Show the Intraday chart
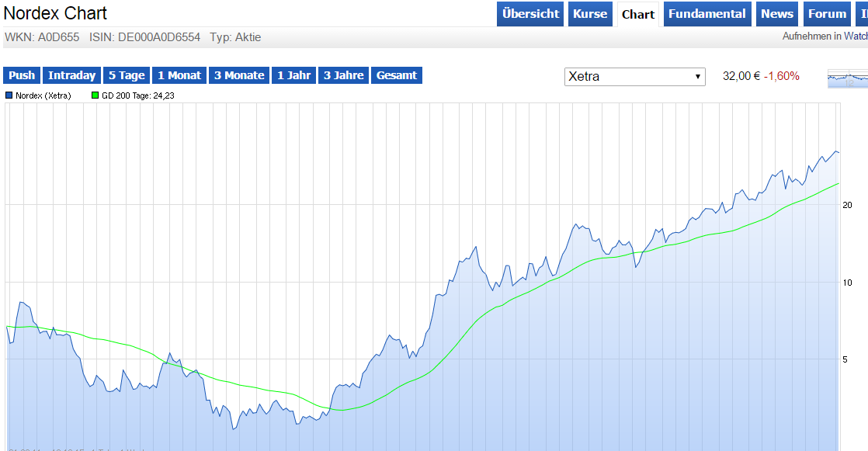Viewport: 868px width, 451px height. click(72, 75)
